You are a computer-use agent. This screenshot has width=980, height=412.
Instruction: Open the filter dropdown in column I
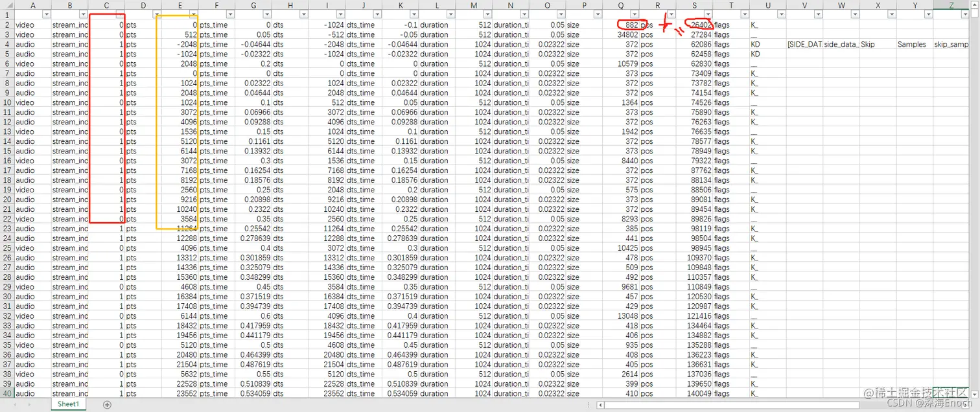pyautogui.click(x=341, y=15)
